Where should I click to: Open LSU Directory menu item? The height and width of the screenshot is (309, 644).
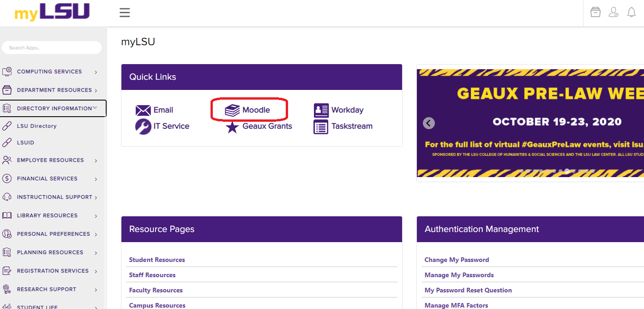pos(37,126)
